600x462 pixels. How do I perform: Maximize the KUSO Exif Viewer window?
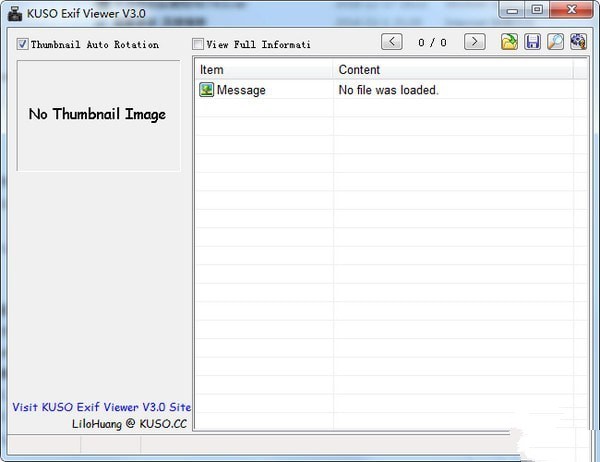click(537, 10)
